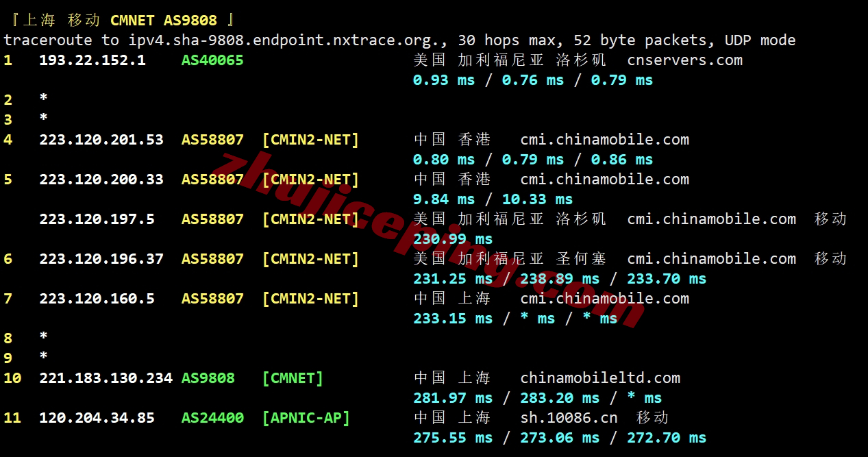The image size is (868, 457).
Task: Click the 230.99 ms latency value
Action: 453,239
